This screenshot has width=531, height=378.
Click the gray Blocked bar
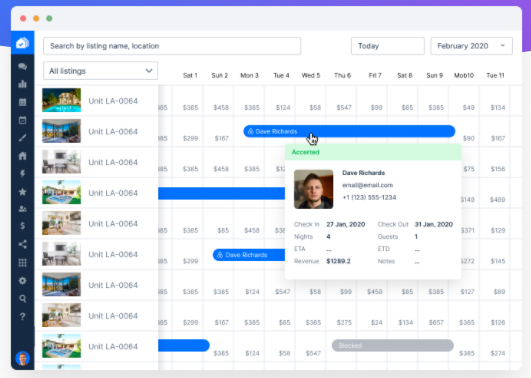click(x=392, y=345)
